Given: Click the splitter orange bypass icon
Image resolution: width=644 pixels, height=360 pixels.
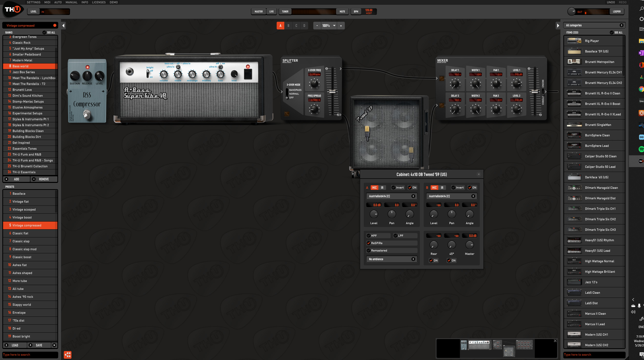Looking at the screenshot, I should [287, 114].
